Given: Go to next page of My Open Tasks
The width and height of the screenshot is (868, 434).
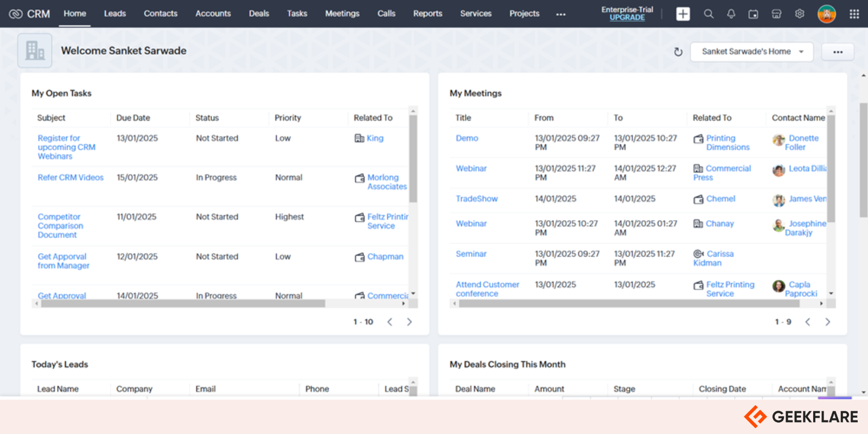Looking at the screenshot, I should pyautogui.click(x=410, y=322).
